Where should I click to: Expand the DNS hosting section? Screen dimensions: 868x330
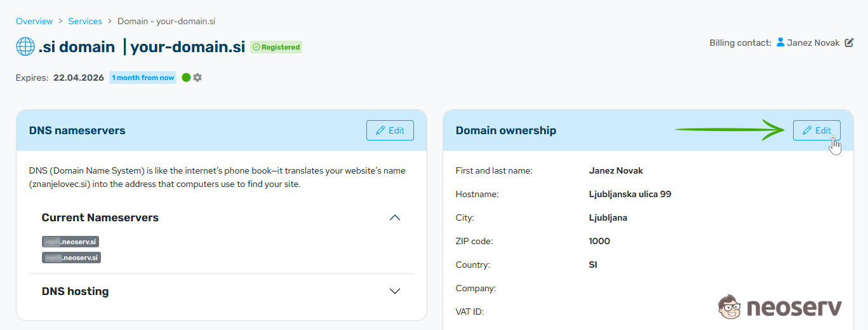395,291
